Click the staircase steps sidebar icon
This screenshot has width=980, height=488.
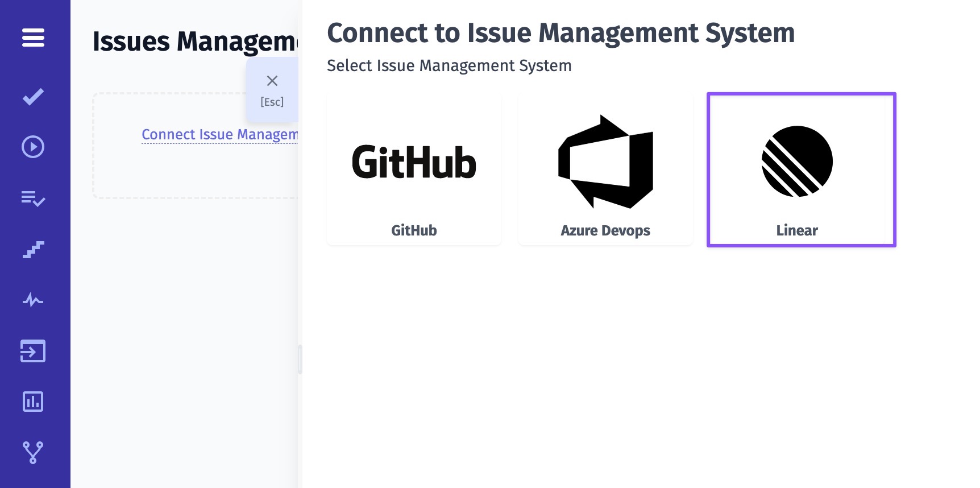pos(33,249)
